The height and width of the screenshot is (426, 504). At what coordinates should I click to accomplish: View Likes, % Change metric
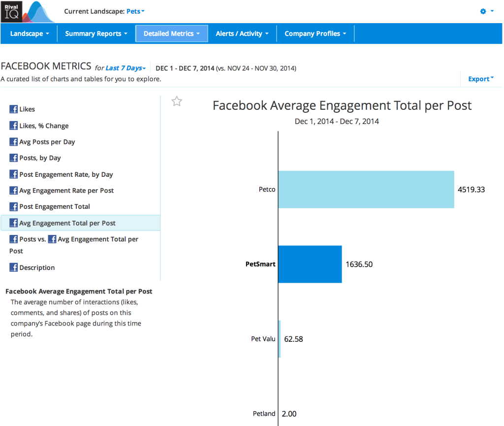coord(44,126)
